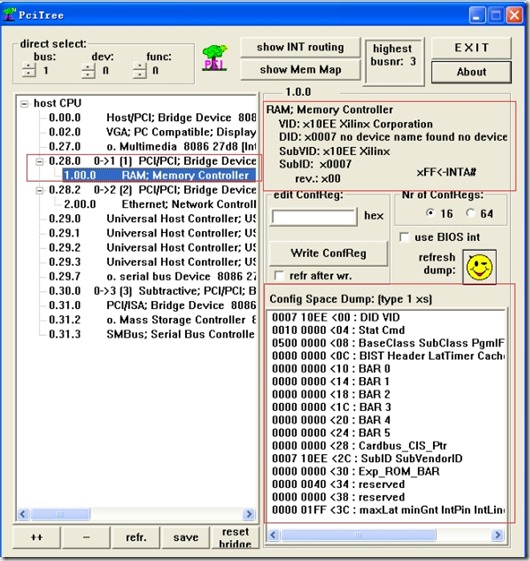Click the refr. button
The image size is (530, 561).
coord(136,537)
